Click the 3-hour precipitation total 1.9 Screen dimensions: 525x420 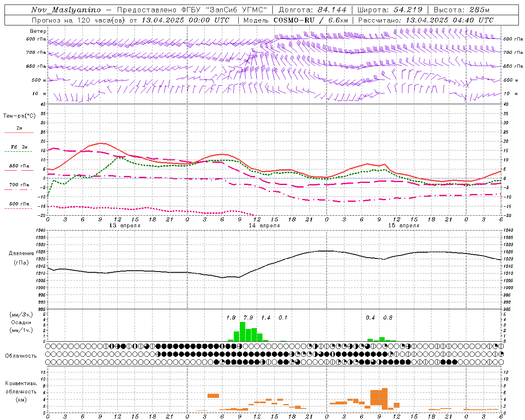click(x=231, y=318)
